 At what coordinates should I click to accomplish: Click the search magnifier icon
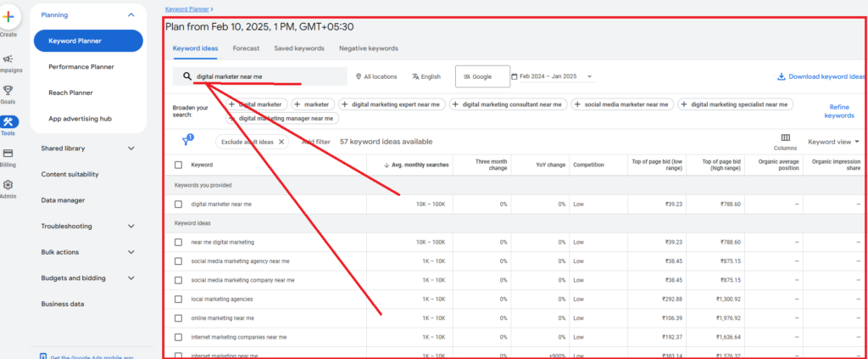coord(187,76)
